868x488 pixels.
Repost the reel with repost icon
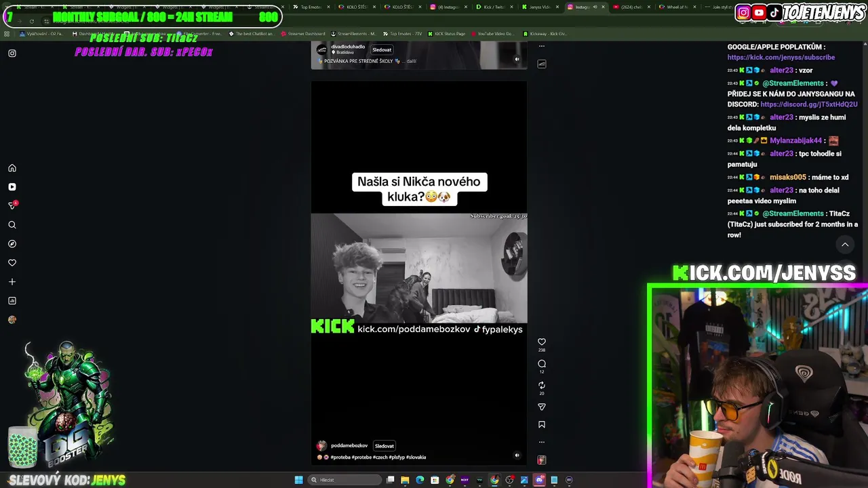(541, 386)
